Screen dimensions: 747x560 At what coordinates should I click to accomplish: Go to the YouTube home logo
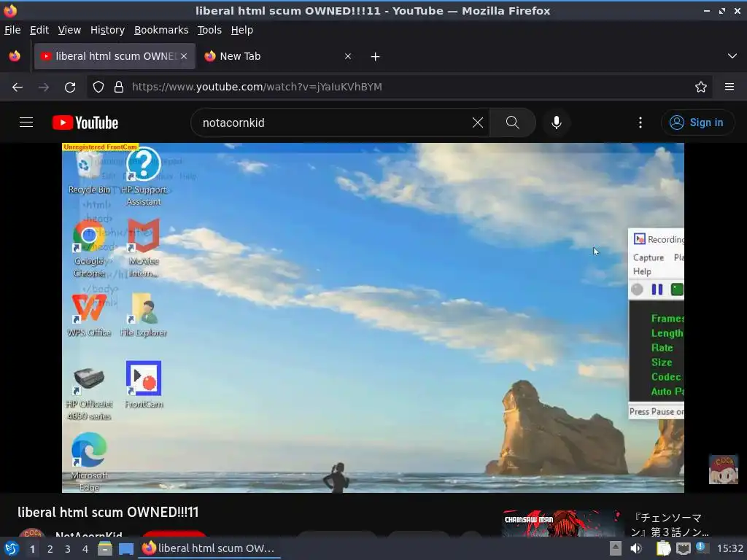(85, 122)
